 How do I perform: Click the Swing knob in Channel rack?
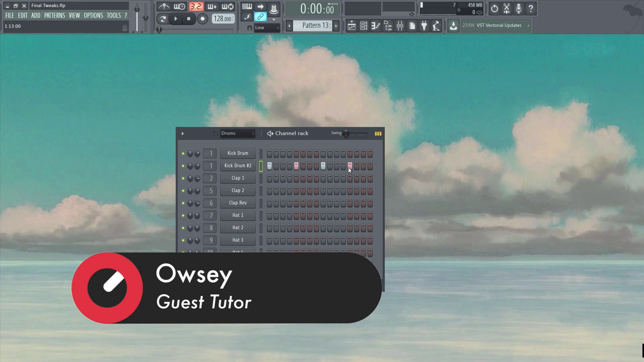click(346, 133)
